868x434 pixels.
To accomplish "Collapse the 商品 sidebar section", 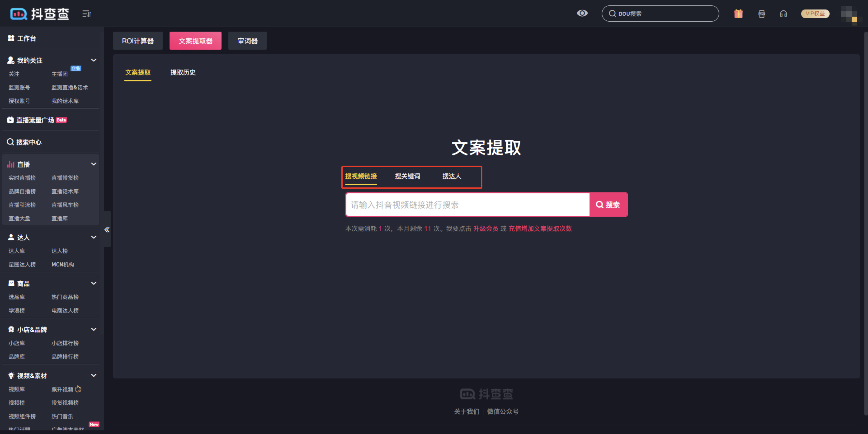I will pos(94,283).
